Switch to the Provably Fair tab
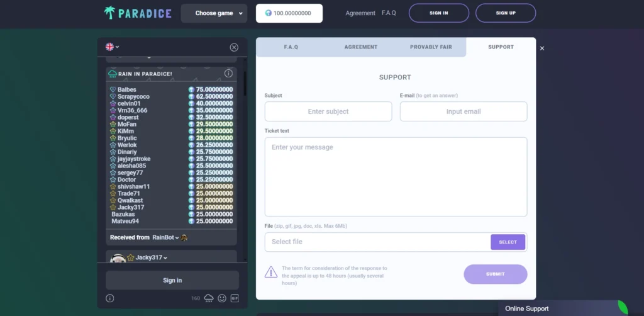The height and width of the screenshot is (316, 644). (431, 47)
